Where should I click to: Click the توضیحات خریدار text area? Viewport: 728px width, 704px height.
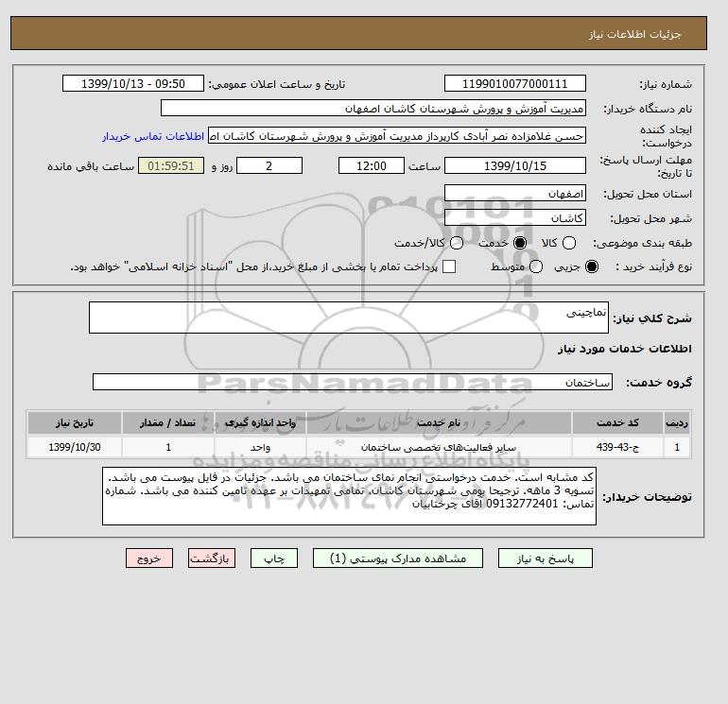349,496
